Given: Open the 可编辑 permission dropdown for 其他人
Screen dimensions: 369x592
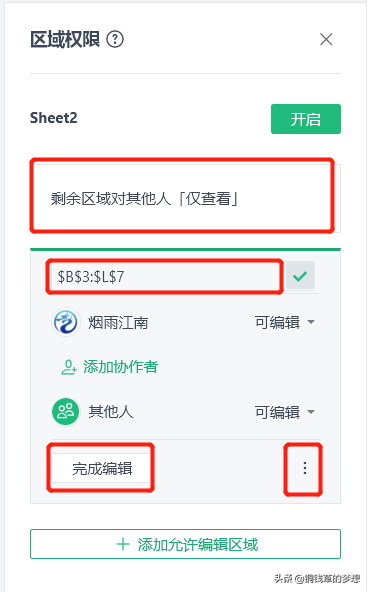Looking at the screenshot, I should (285, 412).
